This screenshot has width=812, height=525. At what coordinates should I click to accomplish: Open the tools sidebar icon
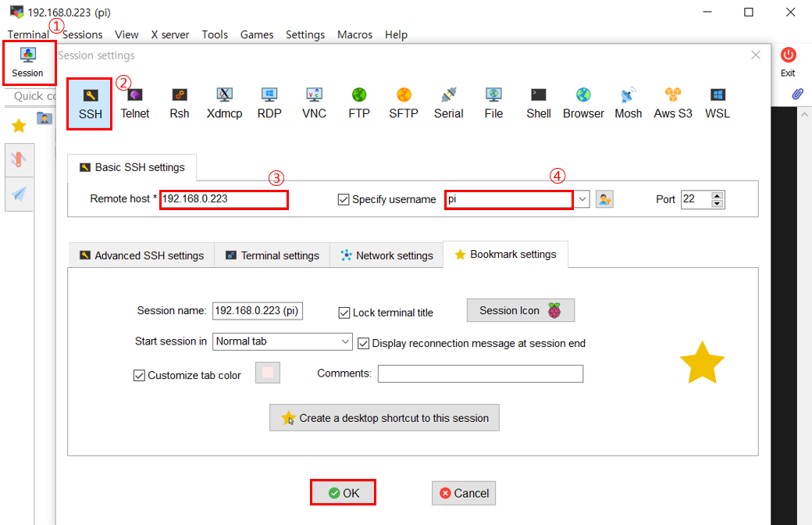click(x=20, y=159)
